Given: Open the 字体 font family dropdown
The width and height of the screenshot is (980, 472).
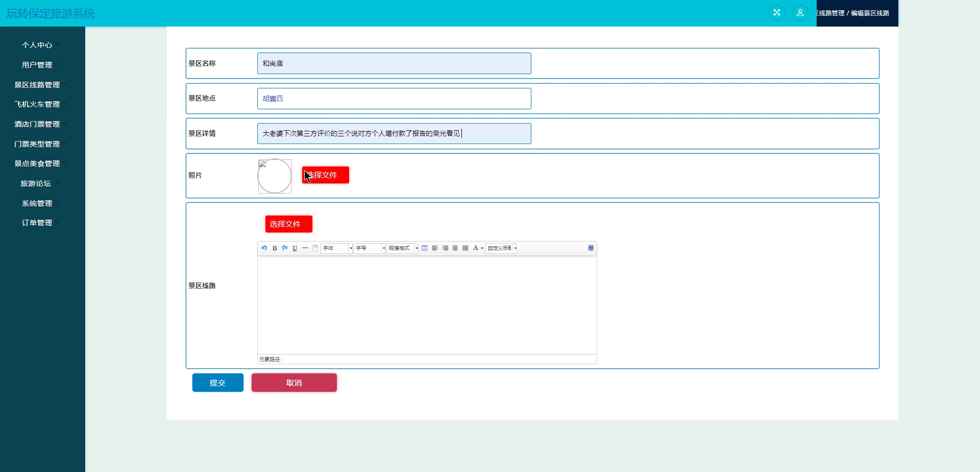Looking at the screenshot, I should pyautogui.click(x=337, y=248).
